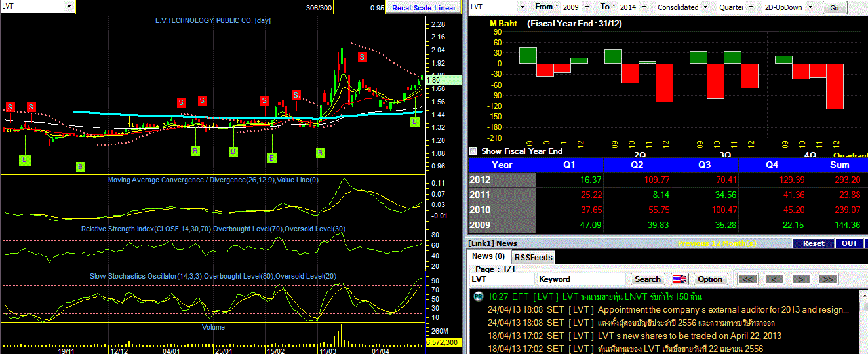
Task: Switch news language with the flag icon
Action: pos(680,279)
